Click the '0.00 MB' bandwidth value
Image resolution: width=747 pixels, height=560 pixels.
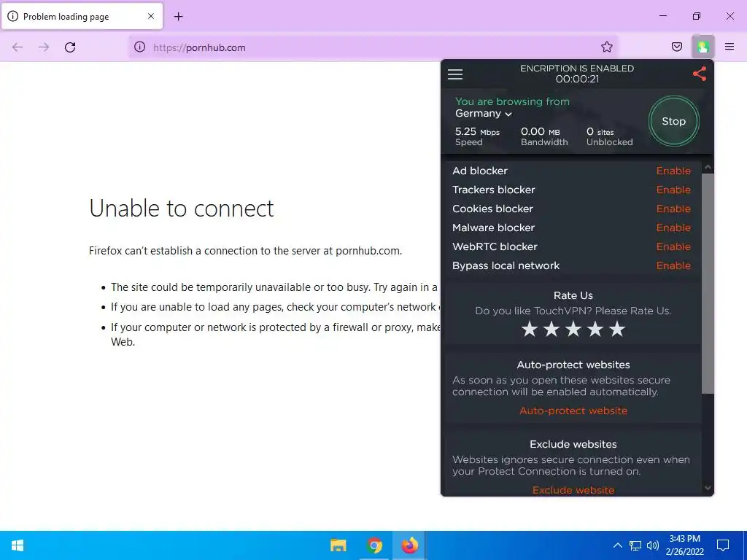(x=541, y=131)
